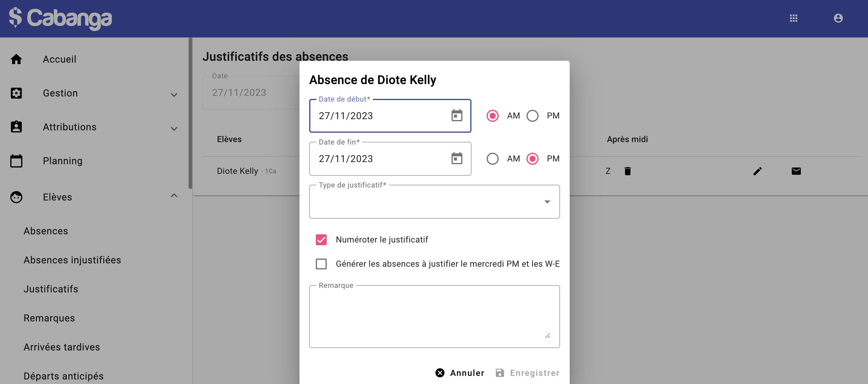The width and height of the screenshot is (868, 384).
Task: Click the Z absence code
Action: 608,171
